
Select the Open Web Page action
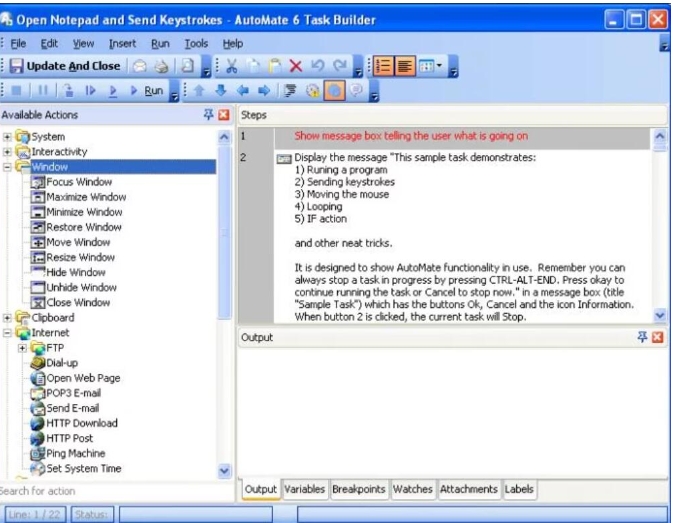click(x=76, y=378)
